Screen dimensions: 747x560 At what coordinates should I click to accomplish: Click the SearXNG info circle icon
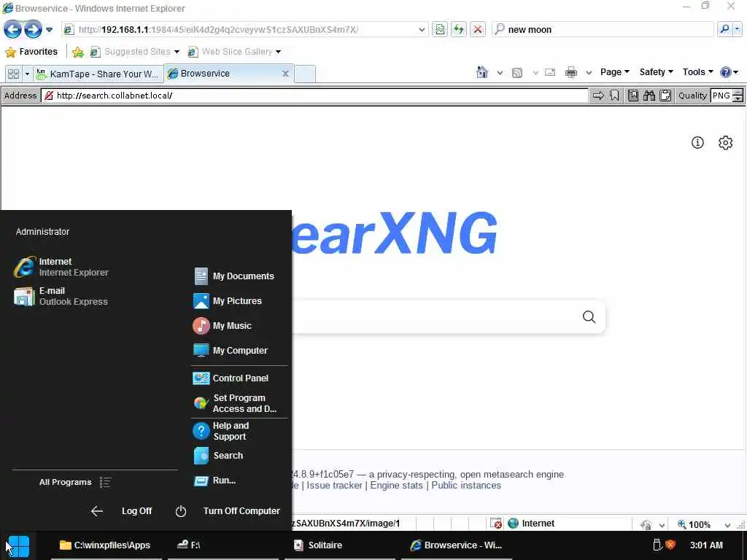click(x=697, y=142)
